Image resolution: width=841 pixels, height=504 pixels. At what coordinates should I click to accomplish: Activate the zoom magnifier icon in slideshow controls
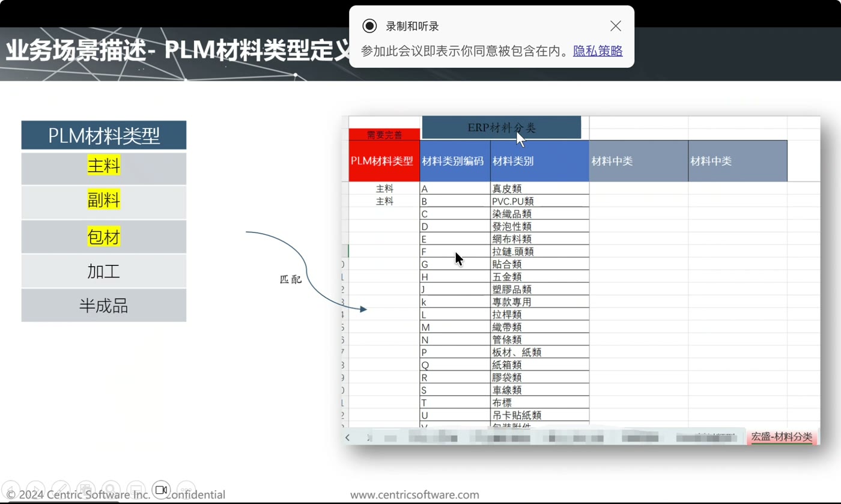tap(111, 490)
